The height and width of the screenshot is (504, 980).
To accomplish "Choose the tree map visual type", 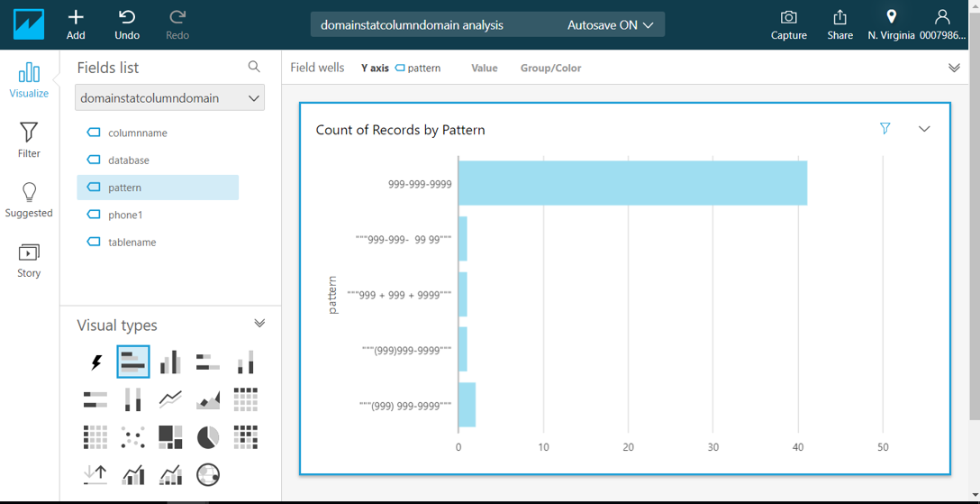I will [x=170, y=437].
